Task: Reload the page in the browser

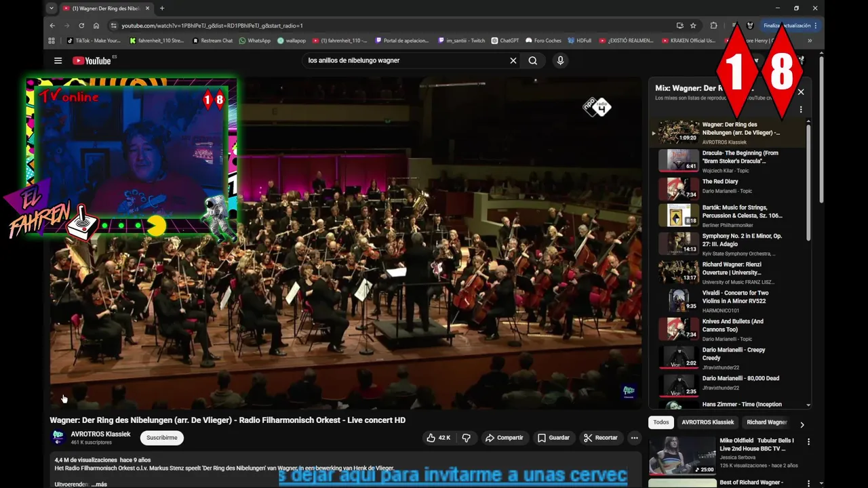Action: pos(81,26)
